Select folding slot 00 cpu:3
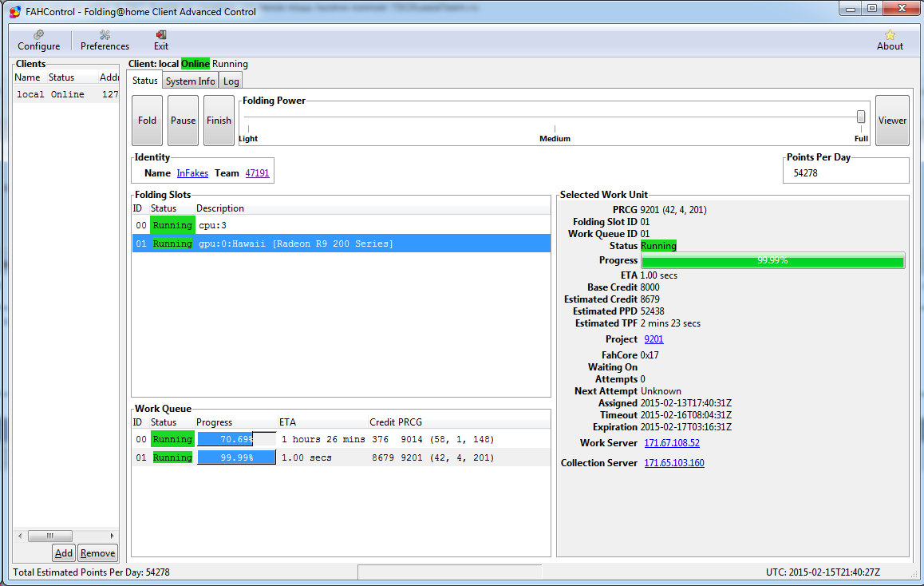The width and height of the screenshot is (924, 586). pyautogui.click(x=342, y=225)
